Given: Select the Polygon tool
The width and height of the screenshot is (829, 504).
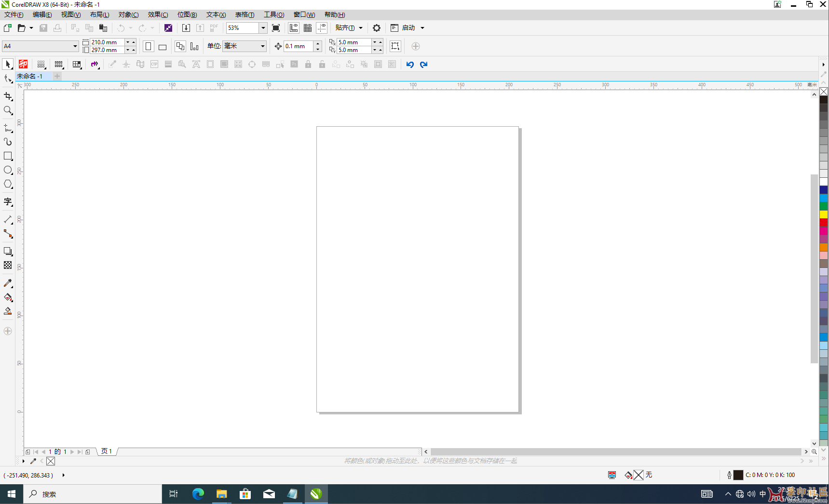Looking at the screenshot, I should 8,184.
